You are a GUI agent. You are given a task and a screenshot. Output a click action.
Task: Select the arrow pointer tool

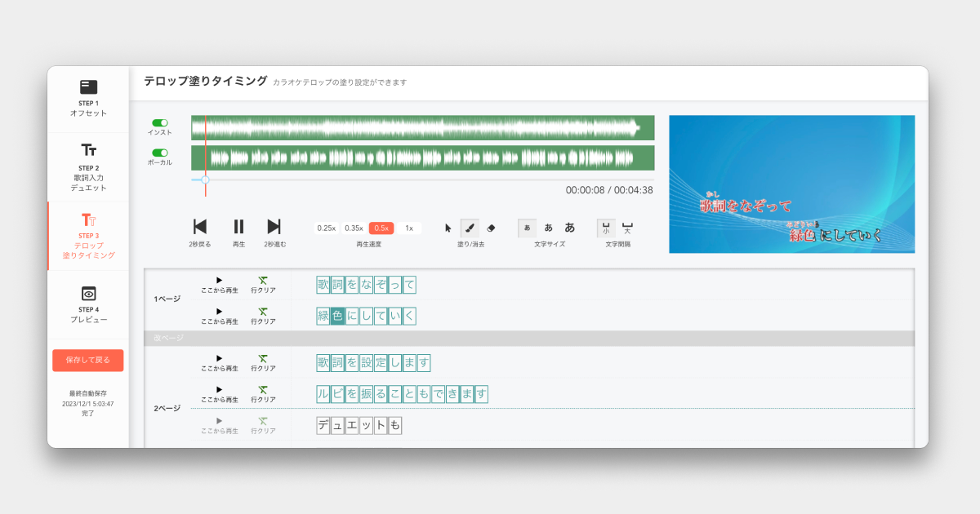[x=448, y=228]
